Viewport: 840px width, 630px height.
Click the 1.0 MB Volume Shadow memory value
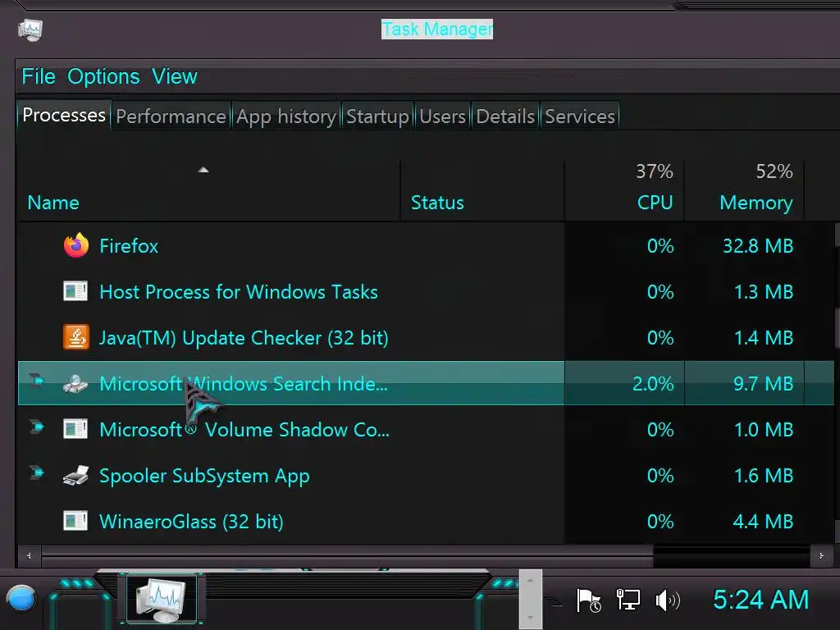pyautogui.click(x=764, y=429)
